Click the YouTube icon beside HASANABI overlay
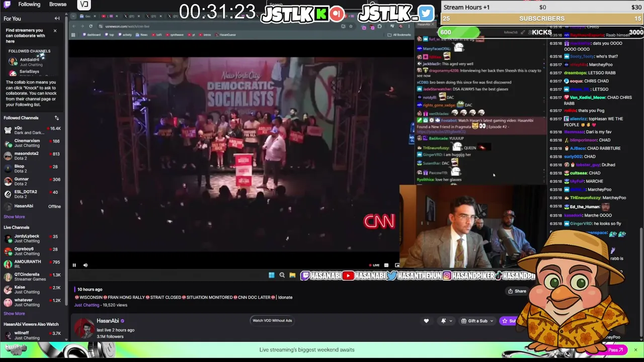The height and width of the screenshot is (362, 644). (x=348, y=276)
